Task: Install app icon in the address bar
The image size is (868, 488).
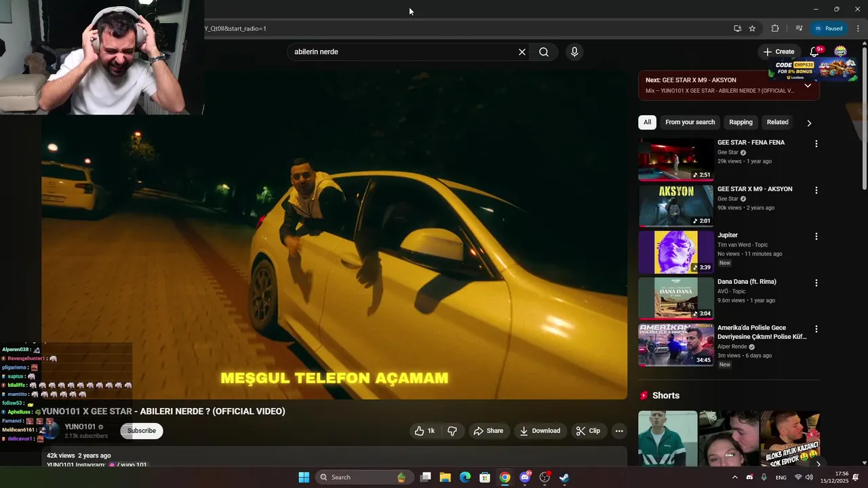Action: tap(737, 28)
